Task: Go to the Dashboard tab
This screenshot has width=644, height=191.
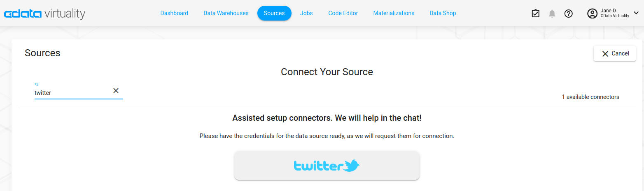Action: [x=174, y=13]
